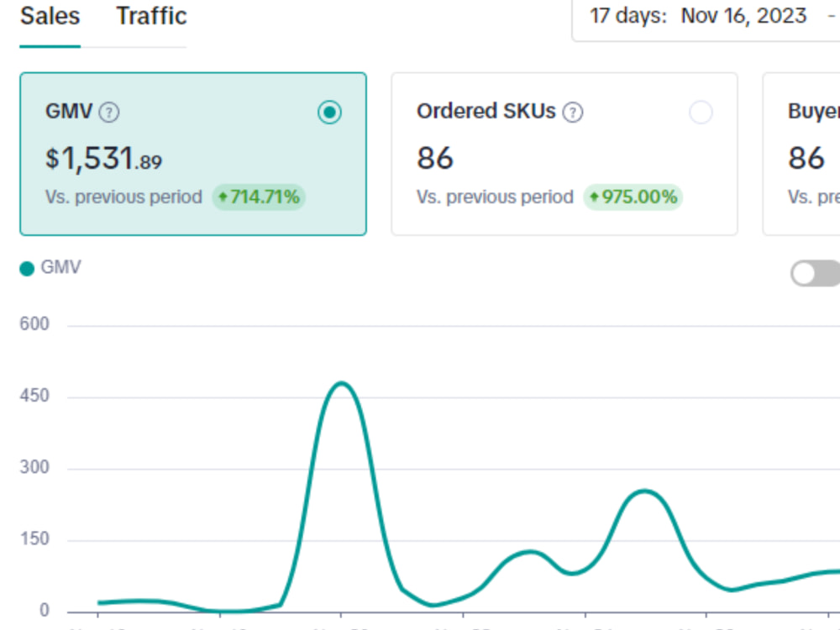
Task: Click the 600 y-axis label
Action: coord(34,324)
